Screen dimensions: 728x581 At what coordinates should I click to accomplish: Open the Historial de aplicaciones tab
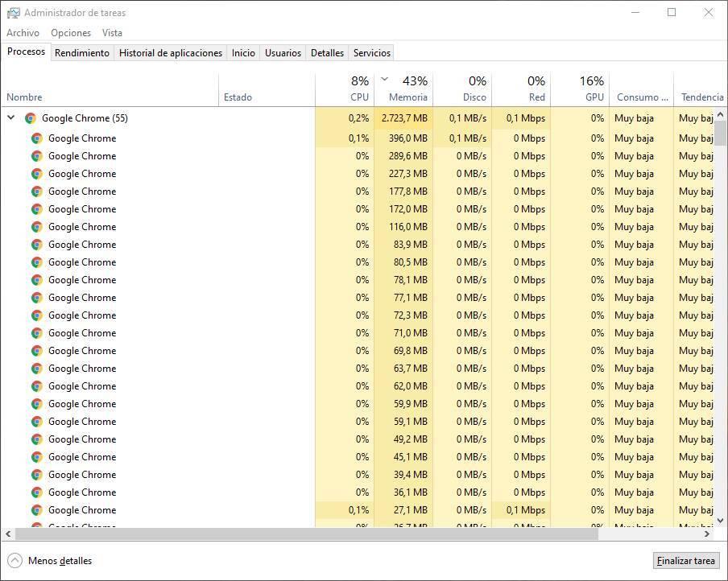tap(170, 52)
